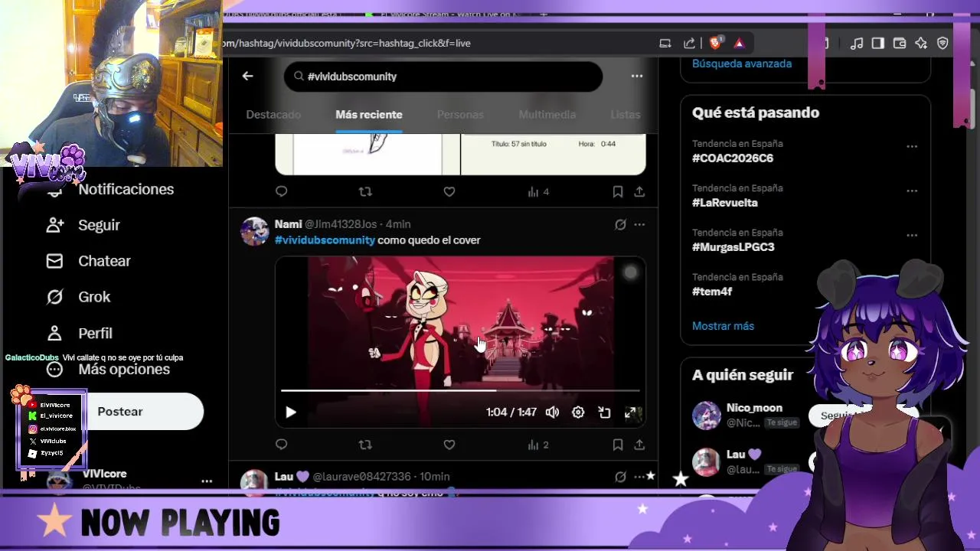Open trend #MurgasLPGC3
Image resolution: width=980 pixels, height=551 pixels.
tap(733, 247)
